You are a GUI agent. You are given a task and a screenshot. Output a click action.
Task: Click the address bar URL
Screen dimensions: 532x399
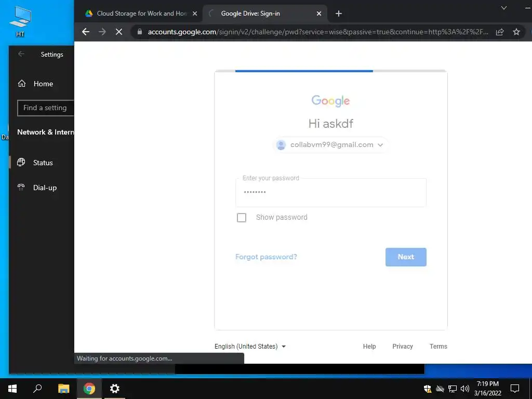point(318,32)
